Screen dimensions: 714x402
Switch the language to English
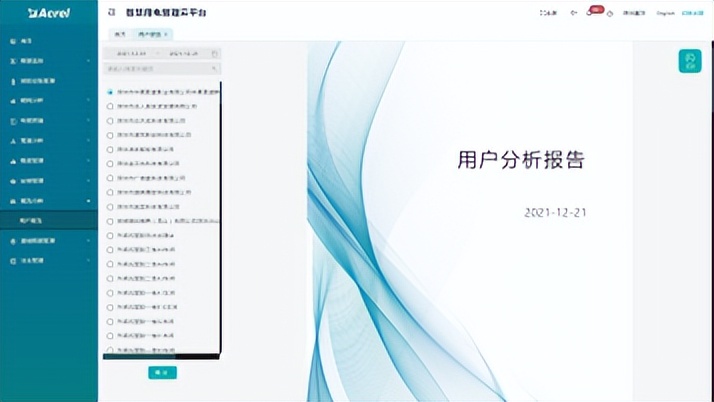[x=665, y=13]
